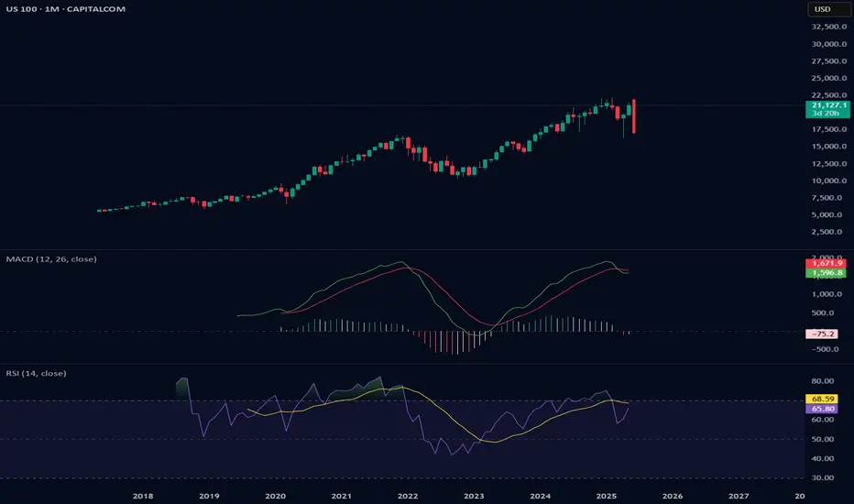Click the MACD value label 1,671.9

click(826, 263)
